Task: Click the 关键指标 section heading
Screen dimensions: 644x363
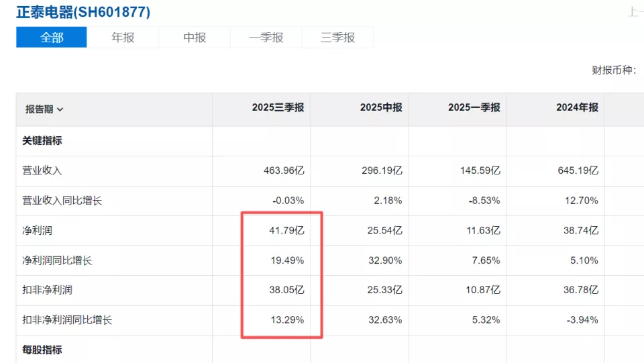Action: 42,141
